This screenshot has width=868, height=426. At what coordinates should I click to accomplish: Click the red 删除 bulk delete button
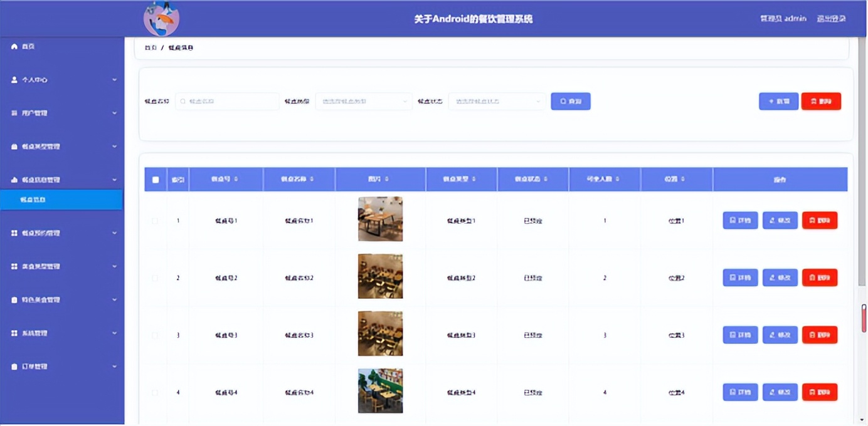click(x=821, y=101)
